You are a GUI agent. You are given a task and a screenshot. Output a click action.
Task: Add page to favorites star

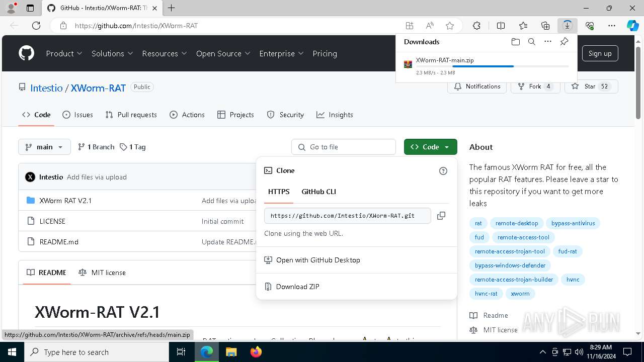[450, 26]
